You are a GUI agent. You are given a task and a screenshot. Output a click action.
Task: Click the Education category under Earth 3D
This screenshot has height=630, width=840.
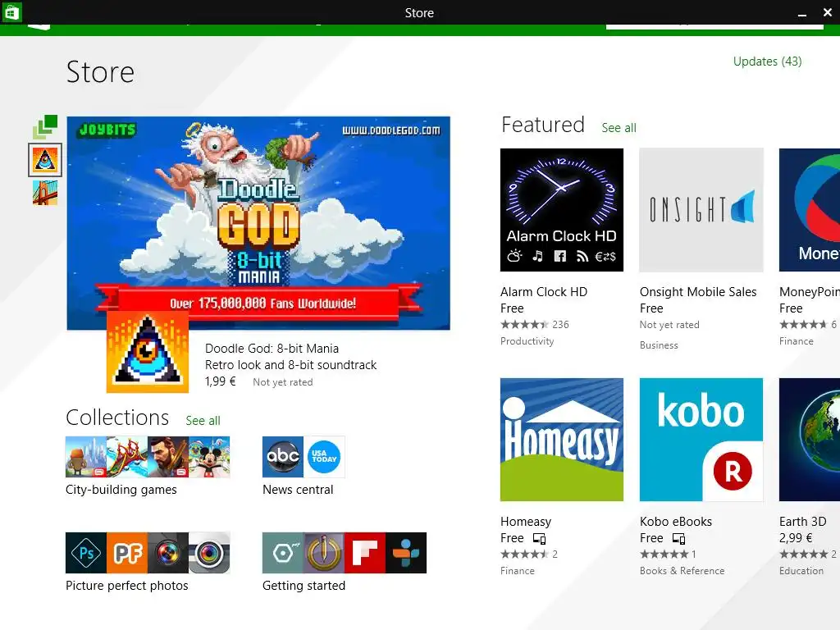tap(801, 571)
